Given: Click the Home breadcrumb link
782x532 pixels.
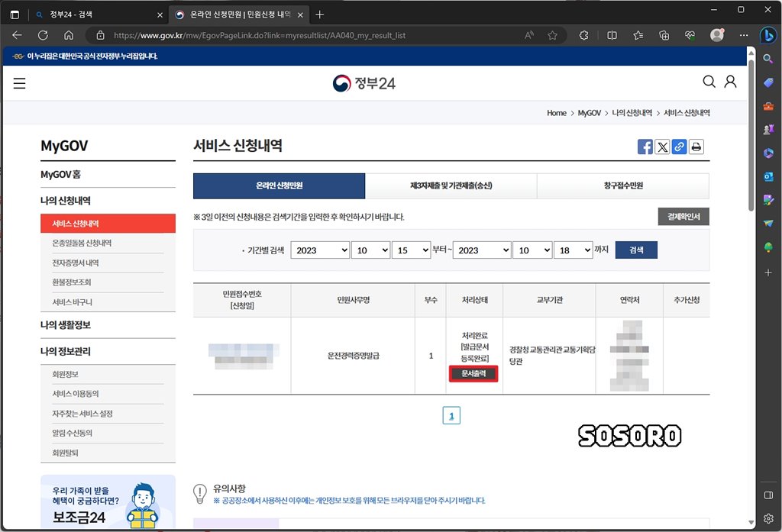Looking at the screenshot, I should [557, 113].
